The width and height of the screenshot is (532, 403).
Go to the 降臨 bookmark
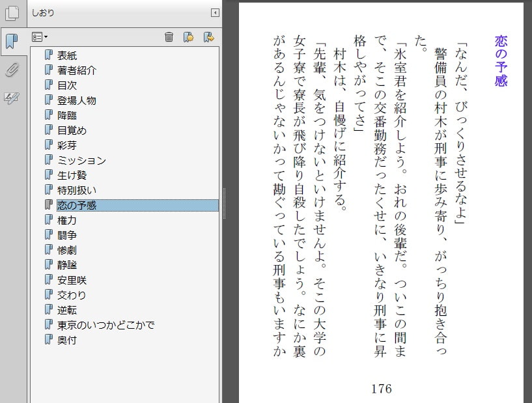pos(67,115)
